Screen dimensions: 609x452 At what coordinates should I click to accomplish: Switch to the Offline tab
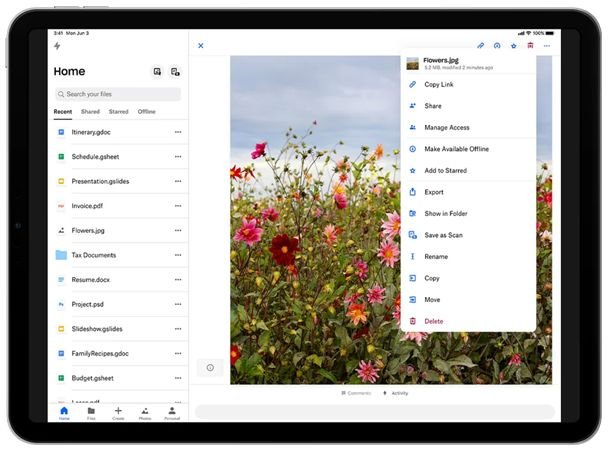click(146, 112)
